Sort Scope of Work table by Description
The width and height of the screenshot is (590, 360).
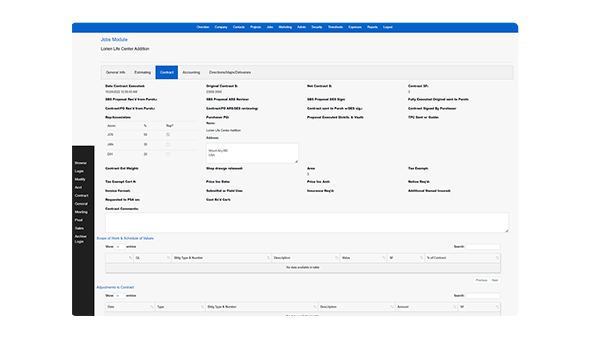(305, 258)
